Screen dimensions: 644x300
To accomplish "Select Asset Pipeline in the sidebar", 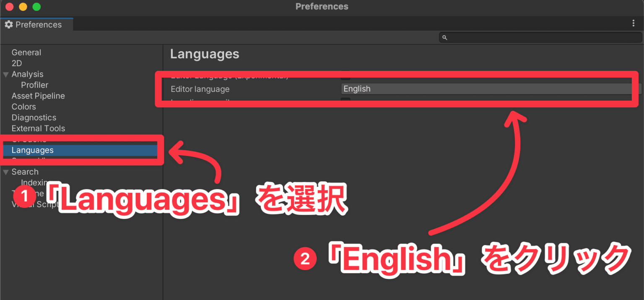I will (x=38, y=96).
